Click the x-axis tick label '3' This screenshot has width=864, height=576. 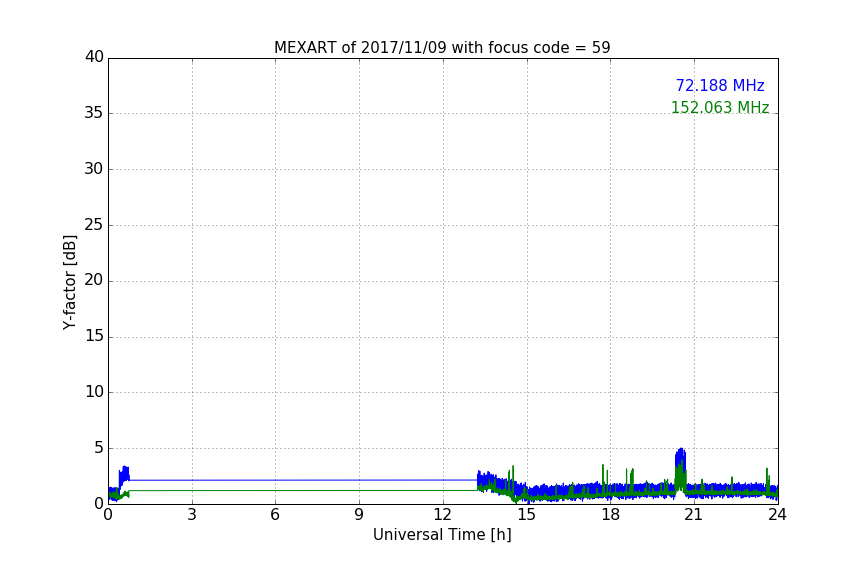pyautogui.click(x=192, y=515)
